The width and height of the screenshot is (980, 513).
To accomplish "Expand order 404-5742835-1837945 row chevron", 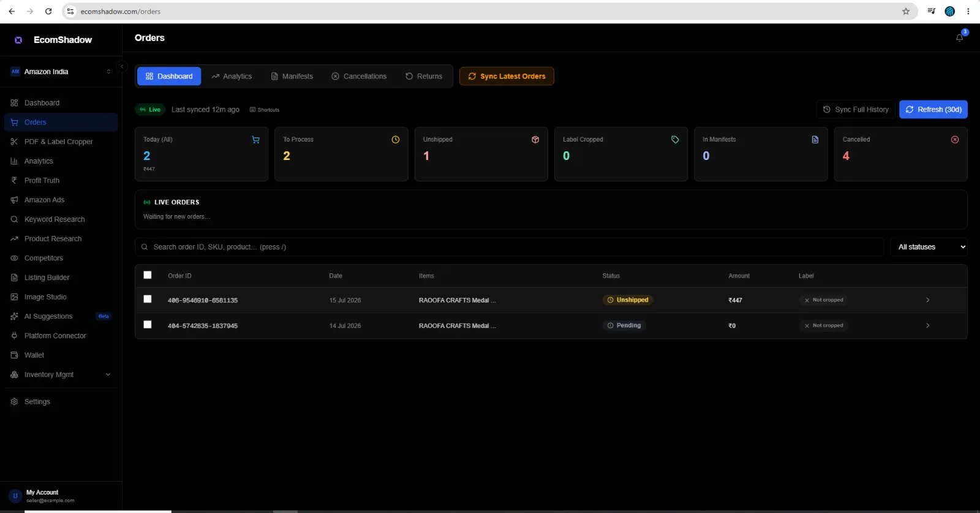I will (x=927, y=326).
